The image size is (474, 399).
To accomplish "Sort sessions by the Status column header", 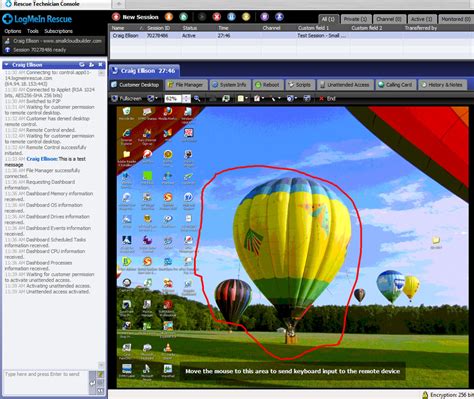I will coord(190,28).
